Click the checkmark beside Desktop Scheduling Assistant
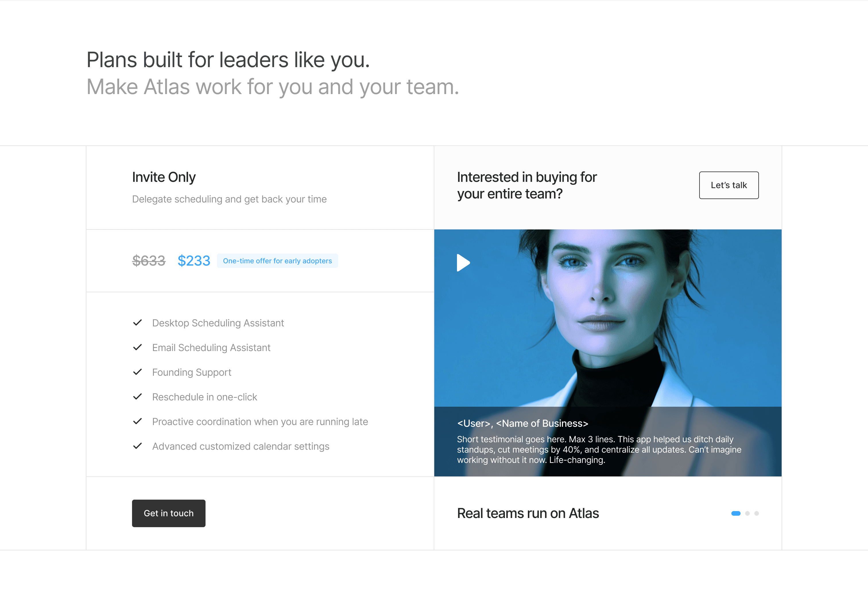The height and width of the screenshot is (596, 868). pyautogui.click(x=137, y=323)
